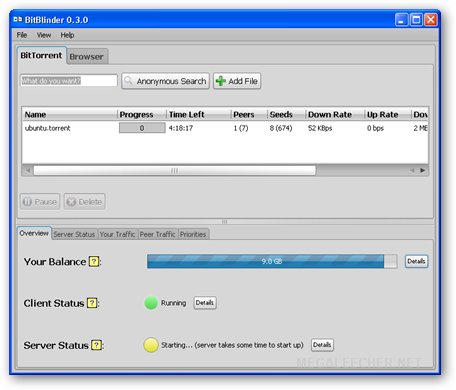Select the ubuntu.torrent row name
This screenshot has height=390, width=456.
[48, 128]
